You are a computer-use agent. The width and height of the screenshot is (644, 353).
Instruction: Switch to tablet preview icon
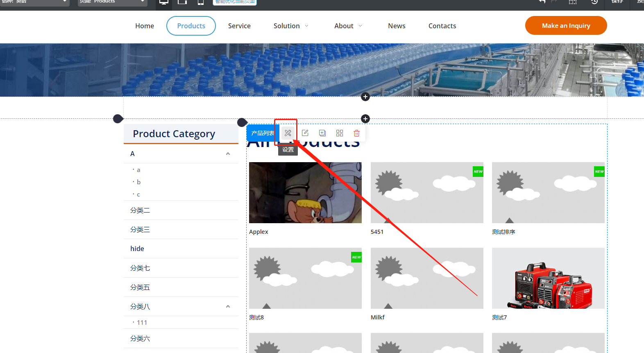pos(182,2)
